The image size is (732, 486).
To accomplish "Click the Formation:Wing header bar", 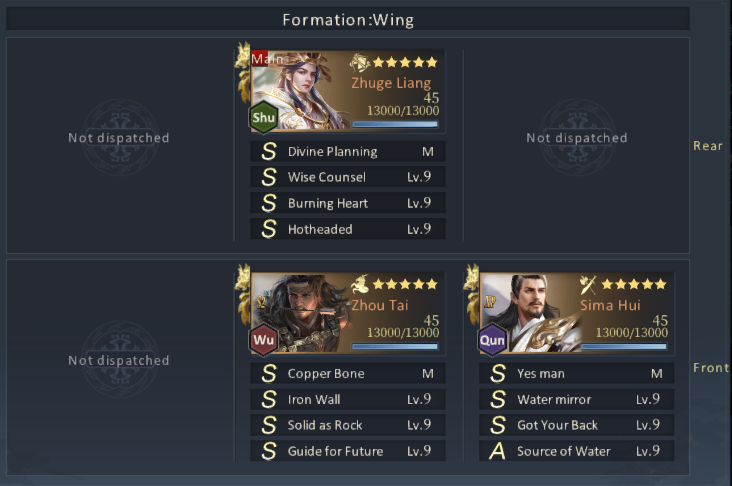I will point(348,20).
